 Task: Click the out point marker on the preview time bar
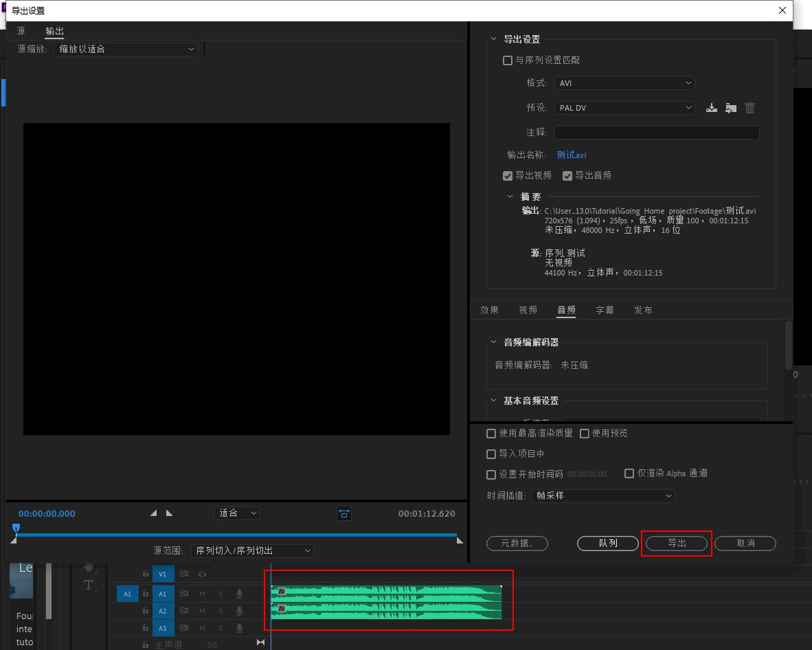460,540
